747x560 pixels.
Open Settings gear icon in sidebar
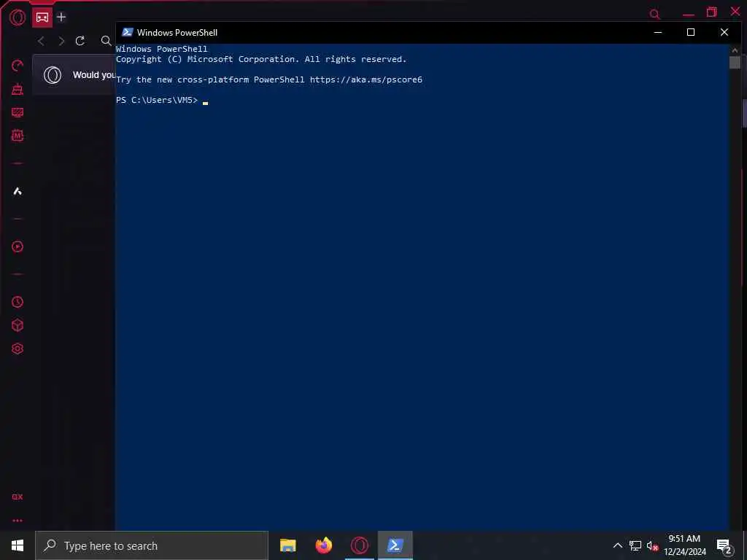tap(18, 349)
